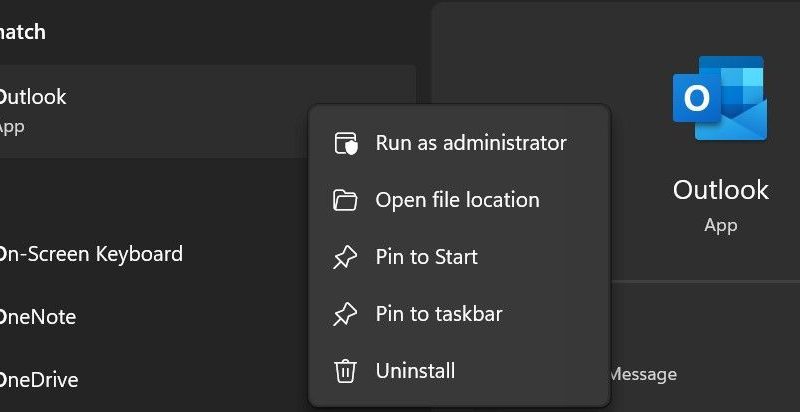Screen dimensions: 800x412
Task: Click the Outlook title in preview pane
Action: (x=720, y=190)
